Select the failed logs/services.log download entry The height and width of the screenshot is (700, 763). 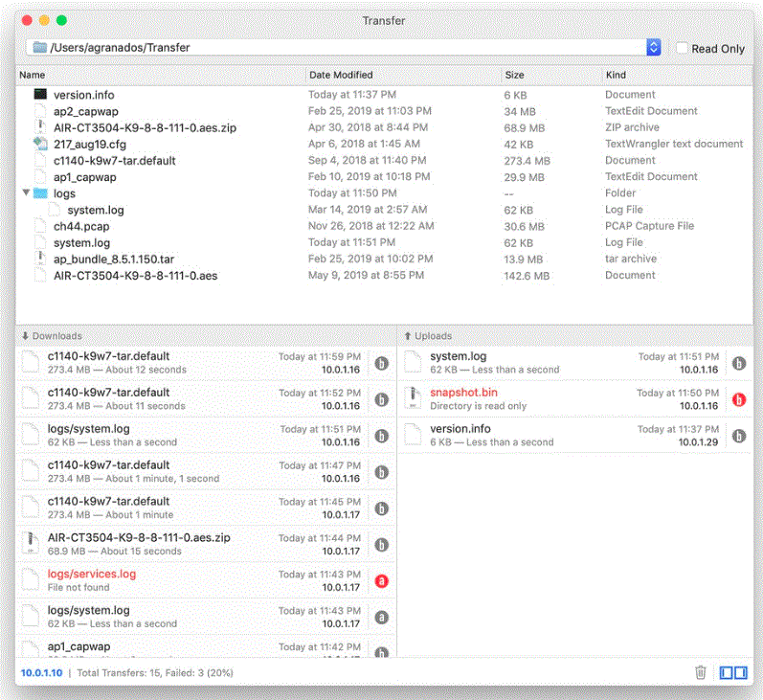pyautogui.click(x=207, y=580)
